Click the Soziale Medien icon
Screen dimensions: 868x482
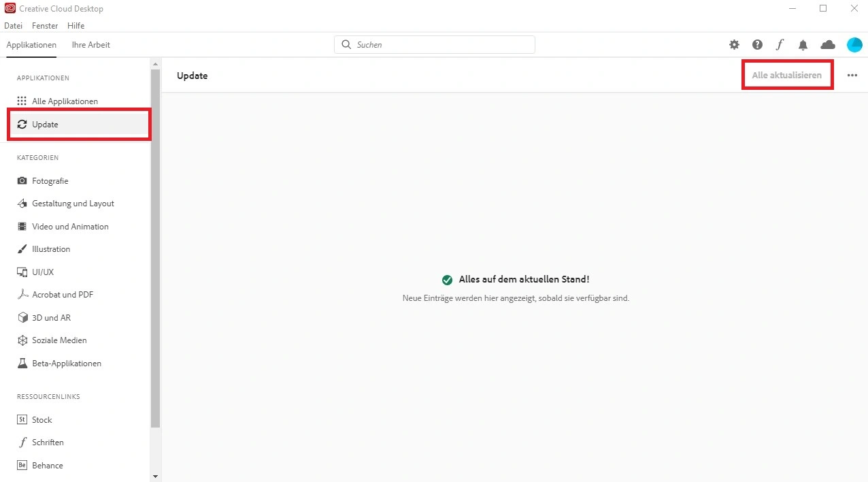[x=22, y=340]
